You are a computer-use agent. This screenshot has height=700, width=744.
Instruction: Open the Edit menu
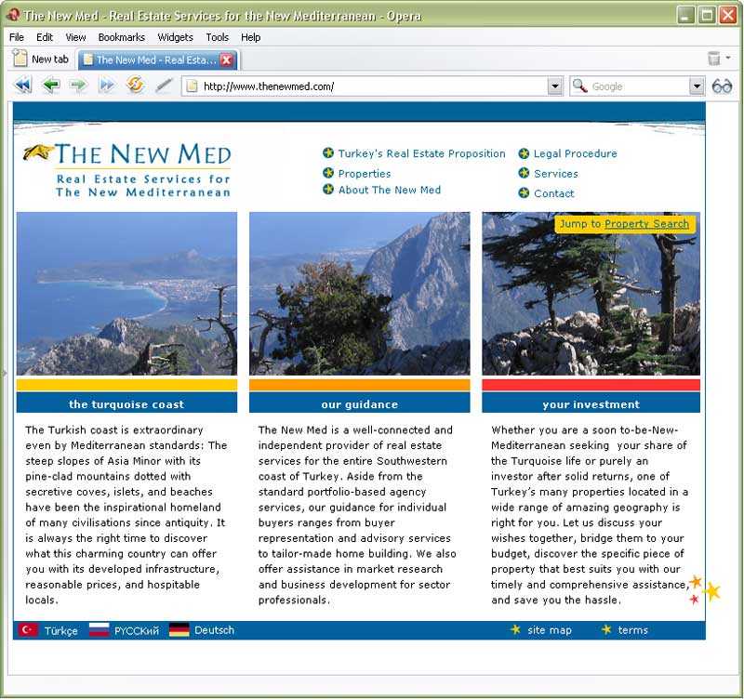(45, 37)
